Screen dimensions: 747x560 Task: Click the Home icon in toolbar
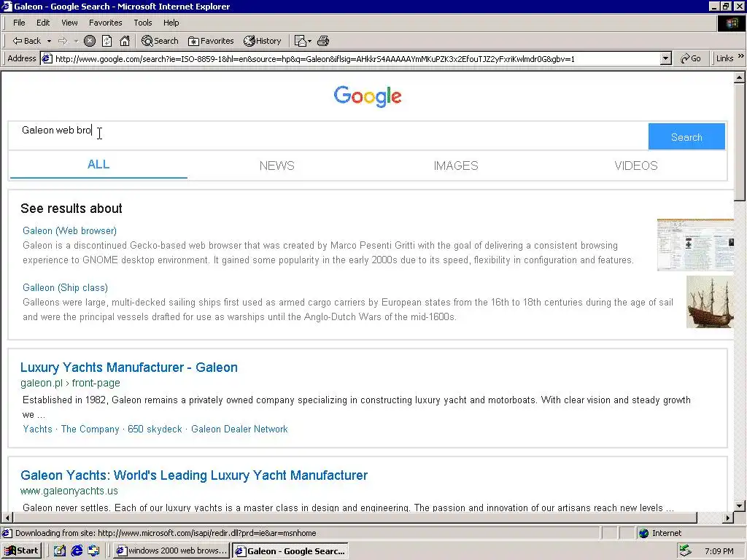coord(125,41)
